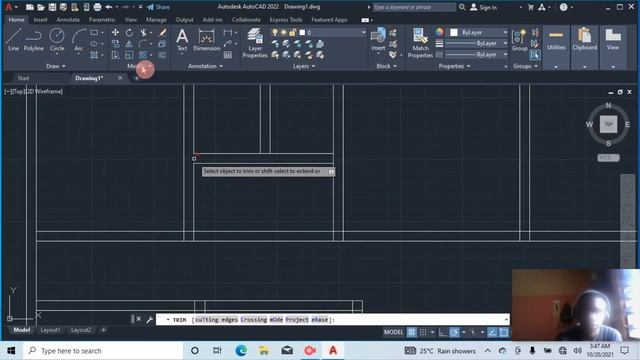Activate the Rotate tool
This screenshot has width=640, height=360.
129,32
